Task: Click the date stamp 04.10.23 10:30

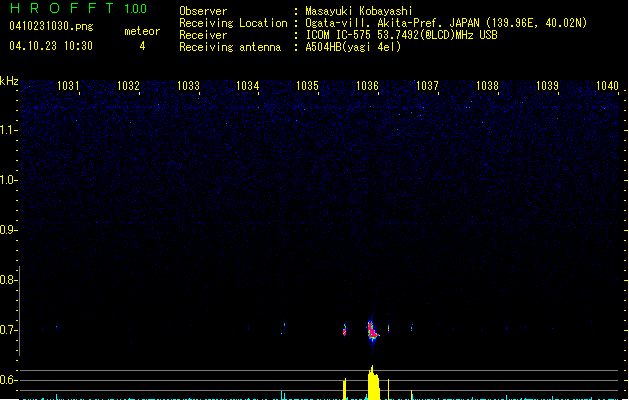Action: (51, 46)
